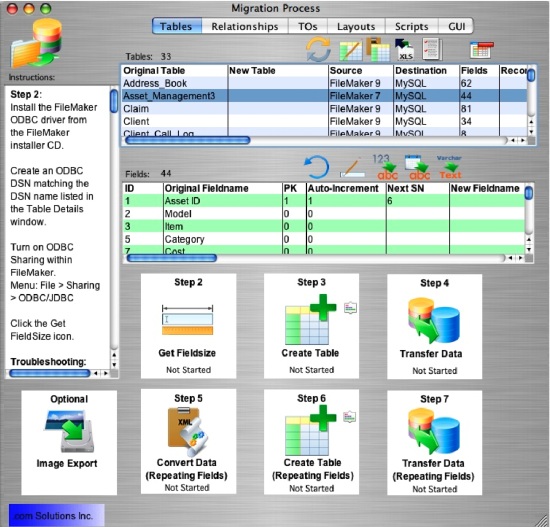Click the FileMaker 7 source cell
The image size is (550, 527).
pos(361,96)
